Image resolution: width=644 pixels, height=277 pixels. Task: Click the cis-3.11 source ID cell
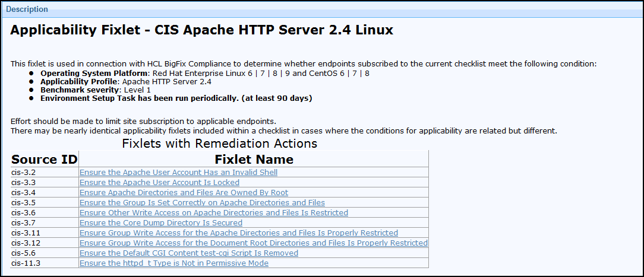tap(45, 233)
